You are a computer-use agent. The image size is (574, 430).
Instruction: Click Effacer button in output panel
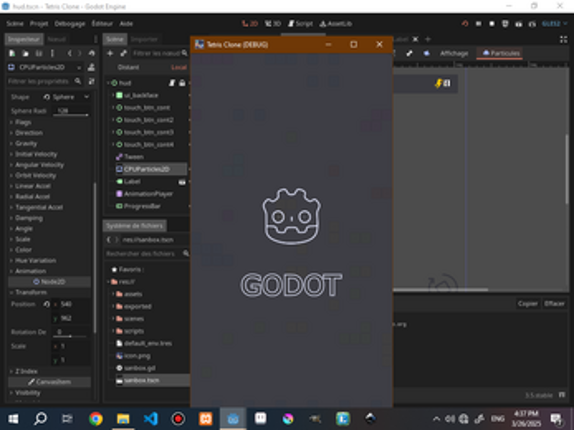tap(554, 304)
